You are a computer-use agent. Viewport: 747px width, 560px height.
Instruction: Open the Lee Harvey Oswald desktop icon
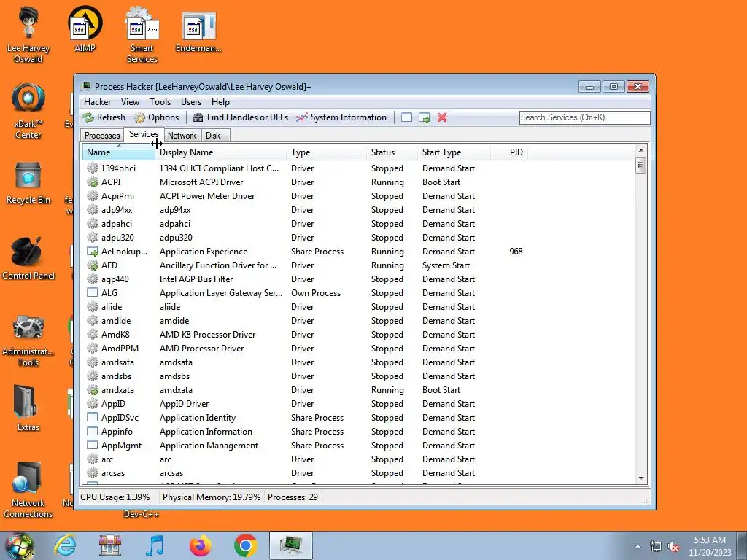point(28,34)
